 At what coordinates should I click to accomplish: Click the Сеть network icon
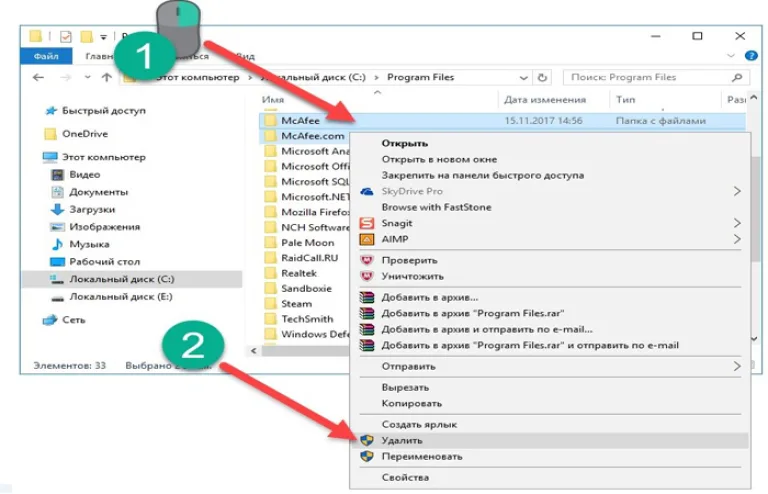[50, 320]
